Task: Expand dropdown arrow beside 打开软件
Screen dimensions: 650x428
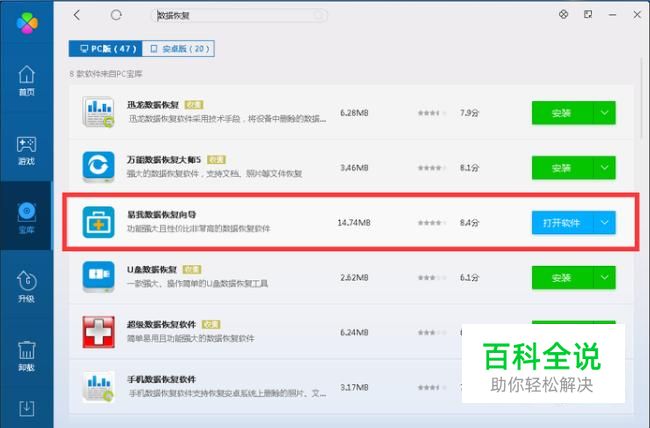Action: [x=604, y=223]
